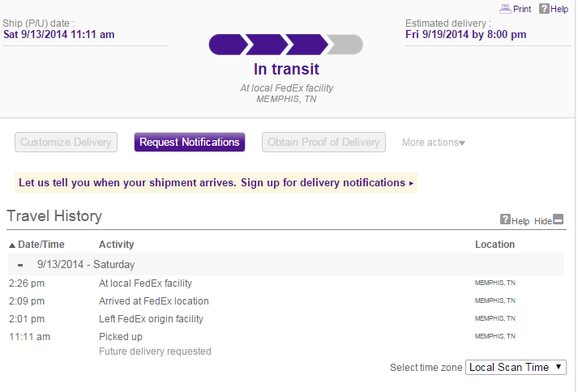Open the Select time zone dropdown
The width and height of the screenshot is (578, 392).
[516, 367]
